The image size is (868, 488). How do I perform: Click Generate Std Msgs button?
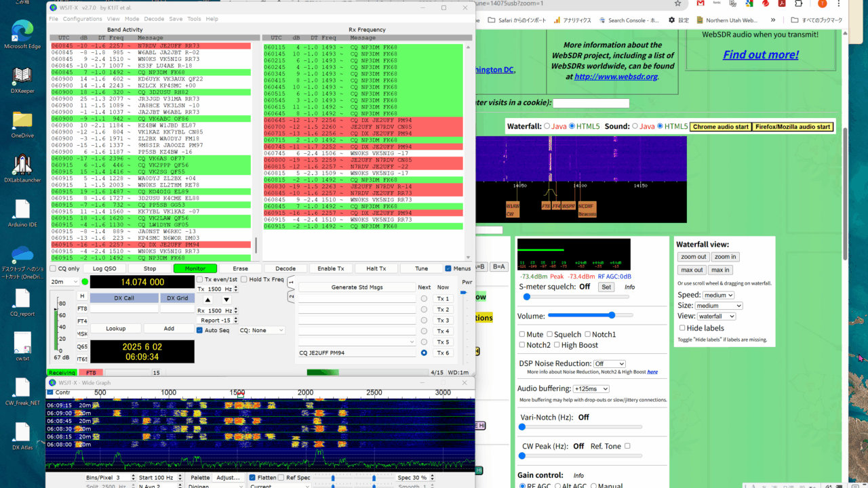pos(357,287)
